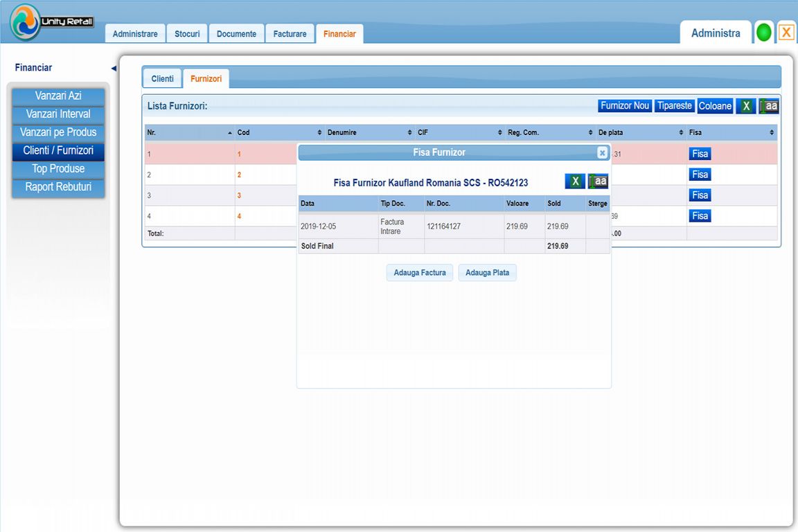Screen dimensions: 798x532
Task: Export Lista Furnizori to Excel
Action: click(746, 106)
